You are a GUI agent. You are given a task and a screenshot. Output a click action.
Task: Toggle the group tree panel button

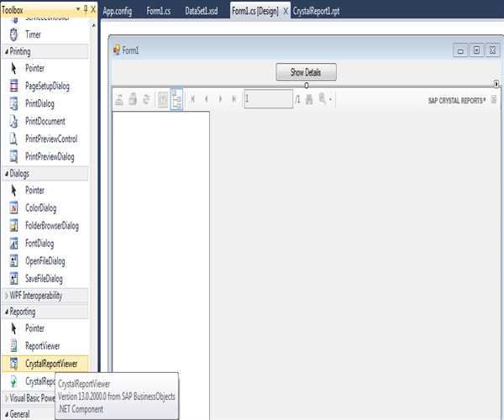[177, 99]
